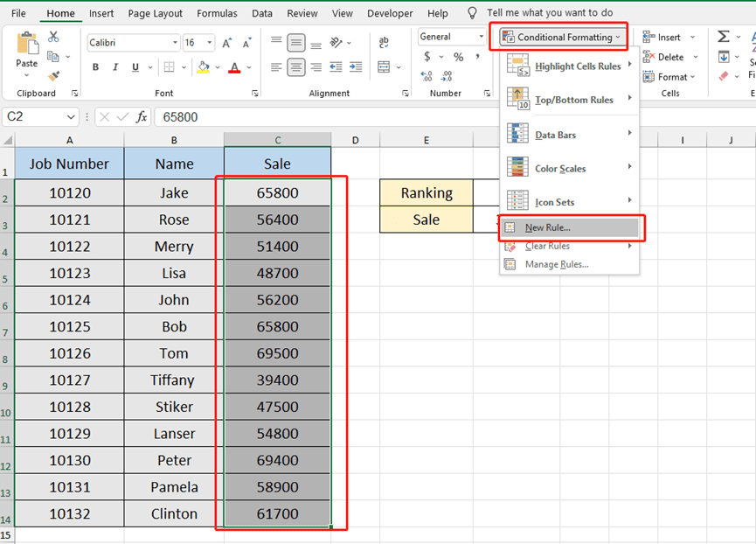Click the Cut scissors icon
The width and height of the screenshot is (756, 544).
point(53,37)
